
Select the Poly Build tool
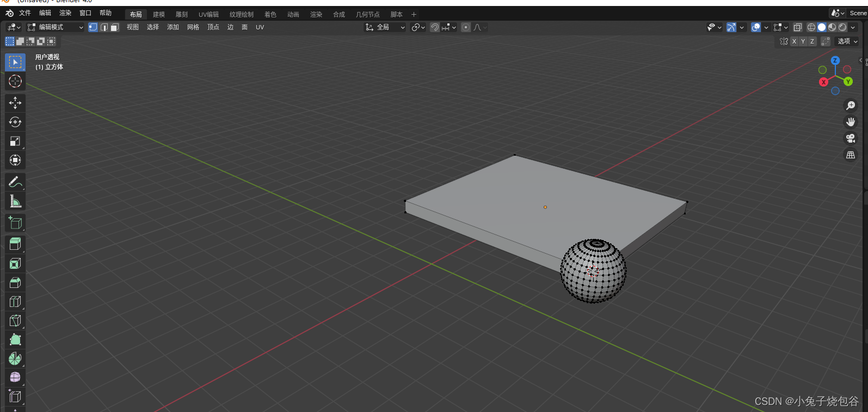(15, 340)
